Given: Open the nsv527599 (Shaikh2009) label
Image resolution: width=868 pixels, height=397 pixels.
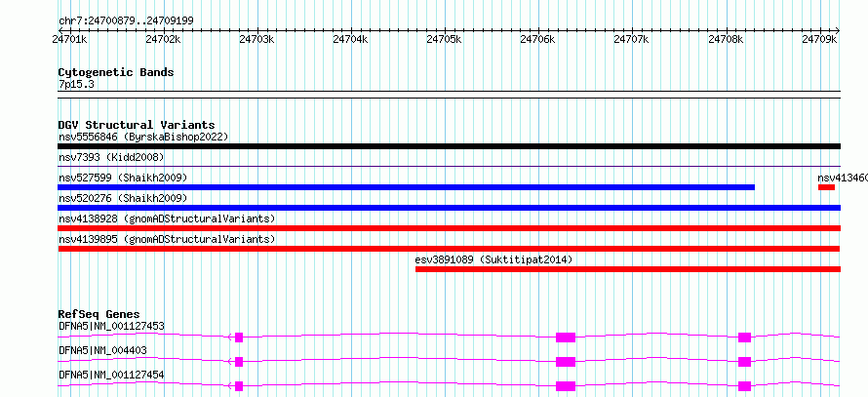Looking at the screenshot, I should click(123, 178).
